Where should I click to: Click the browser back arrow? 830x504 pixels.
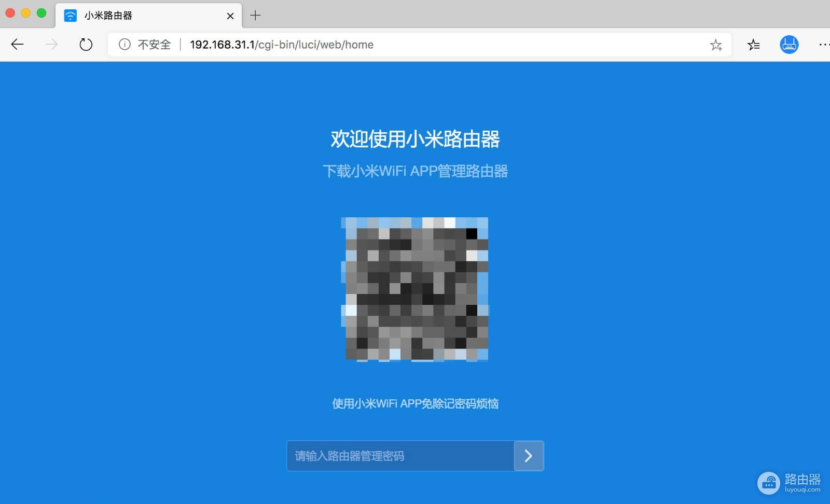click(18, 45)
